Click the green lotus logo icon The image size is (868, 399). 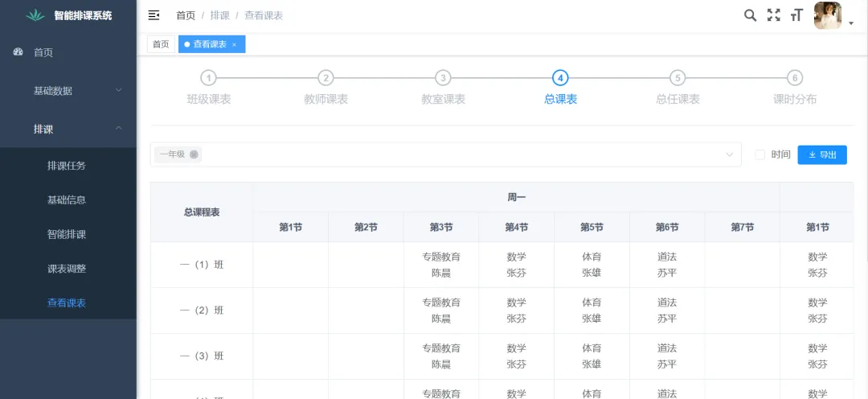click(x=35, y=15)
